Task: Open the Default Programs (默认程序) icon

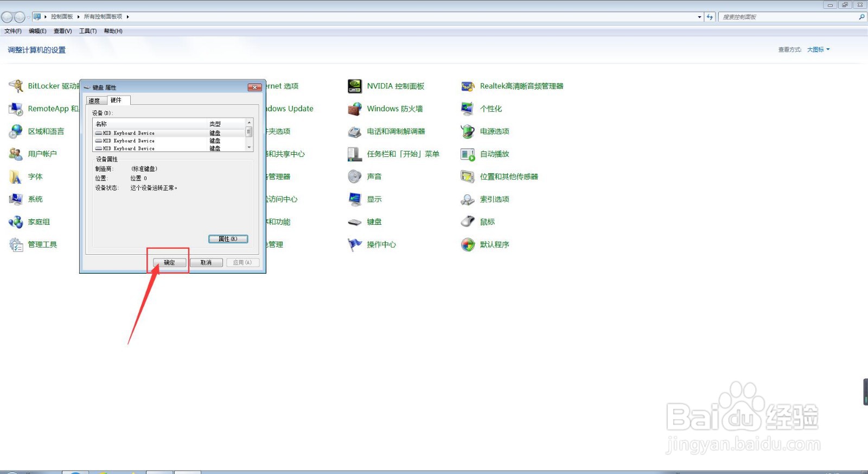Action: pyautogui.click(x=468, y=245)
